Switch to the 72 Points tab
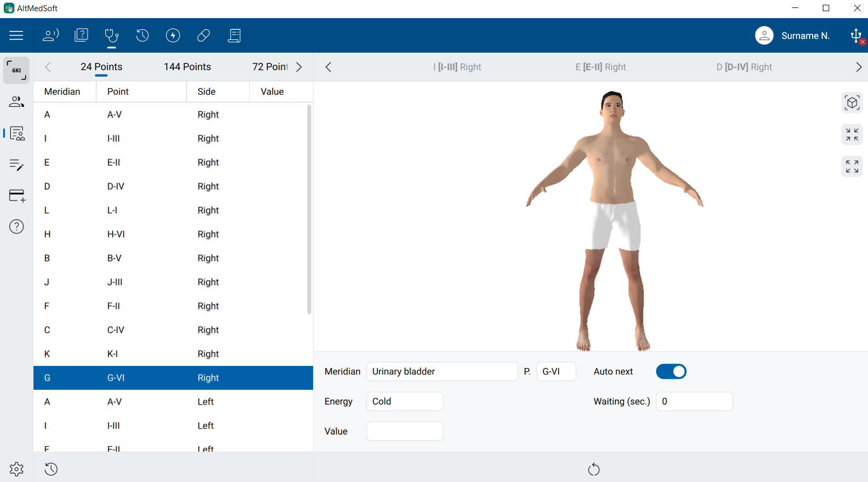 269,67
